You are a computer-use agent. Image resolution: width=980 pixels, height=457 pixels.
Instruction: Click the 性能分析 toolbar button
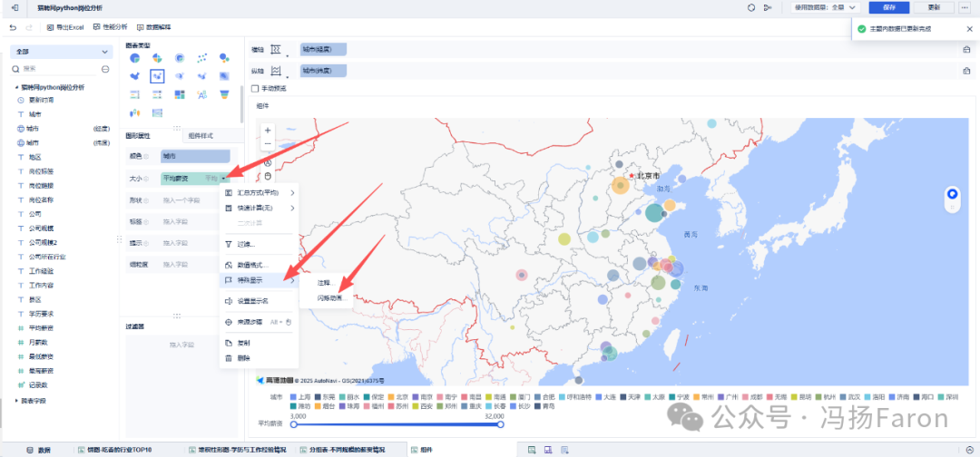(x=110, y=27)
